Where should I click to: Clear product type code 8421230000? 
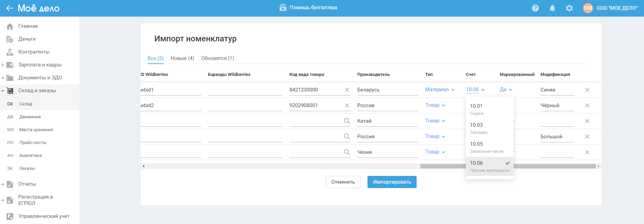[347, 90]
